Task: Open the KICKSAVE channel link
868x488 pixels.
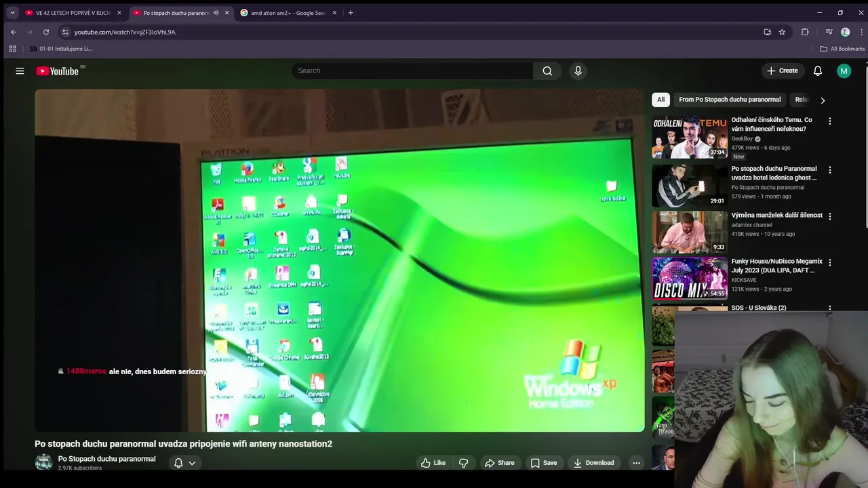Action: pos(743,280)
